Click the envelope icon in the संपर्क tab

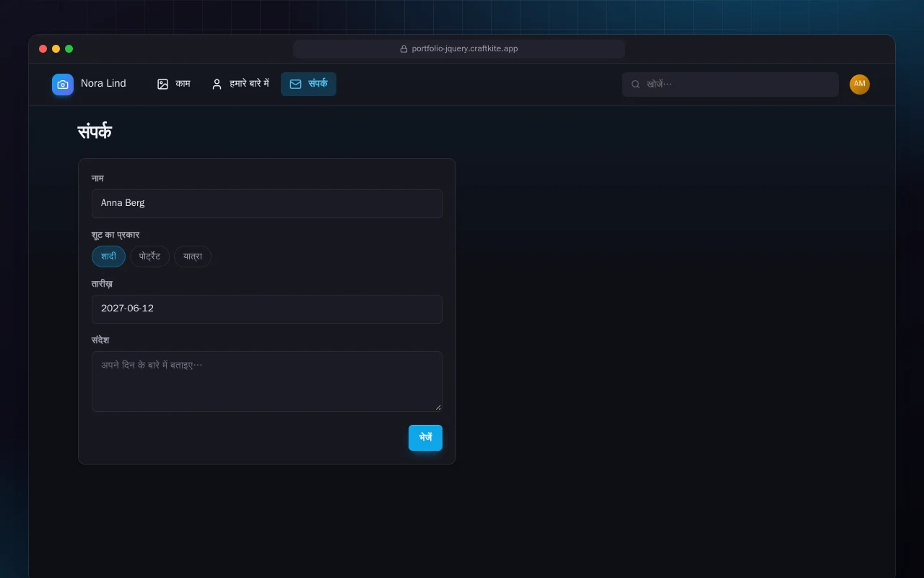click(x=295, y=85)
